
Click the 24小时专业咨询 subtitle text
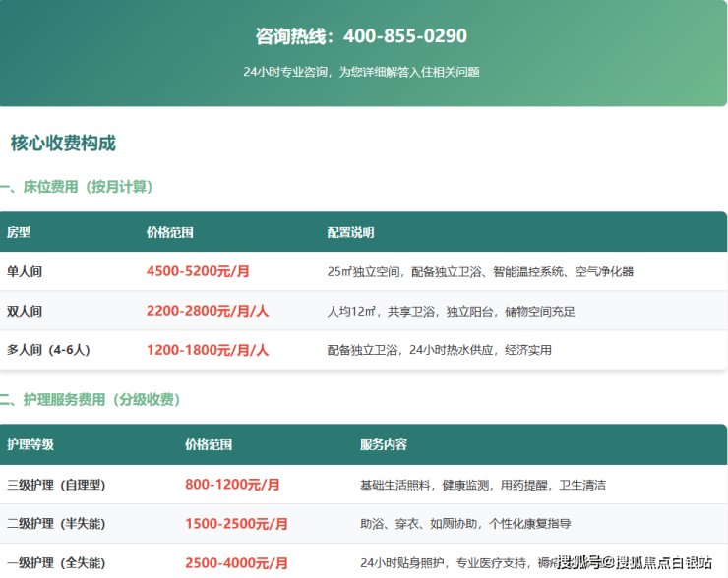click(361, 72)
